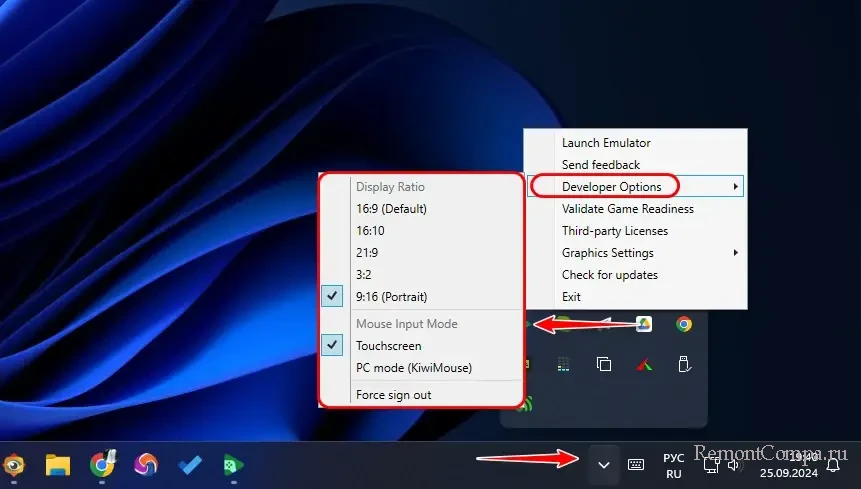Select the 16:9 (Default) display ratio
This screenshot has height=489, width=861.
pyautogui.click(x=391, y=209)
